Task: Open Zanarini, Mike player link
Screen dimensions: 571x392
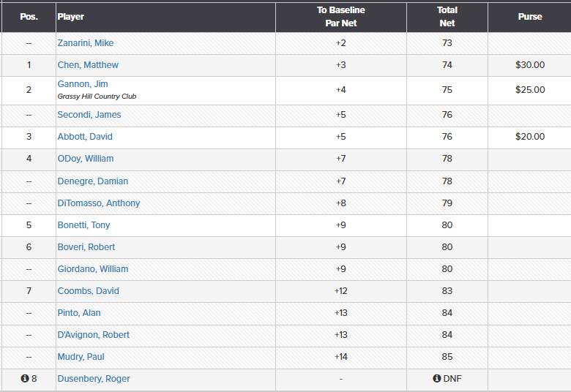Action: click(x=86, y=43)
